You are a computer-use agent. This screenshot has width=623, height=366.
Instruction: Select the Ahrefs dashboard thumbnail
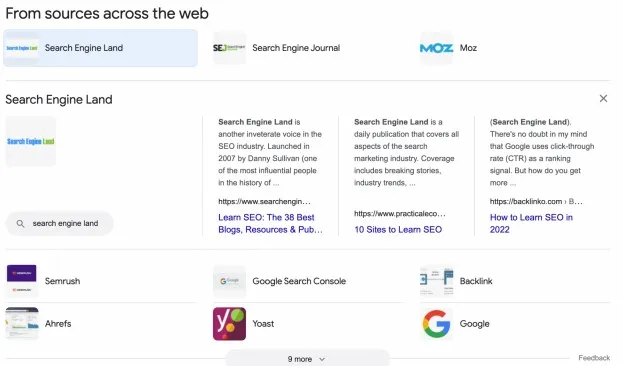22,323
